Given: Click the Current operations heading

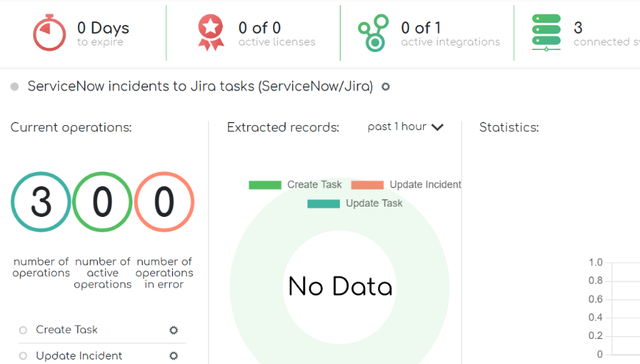Looking at the screenshot, I should [x=71, y=127].
